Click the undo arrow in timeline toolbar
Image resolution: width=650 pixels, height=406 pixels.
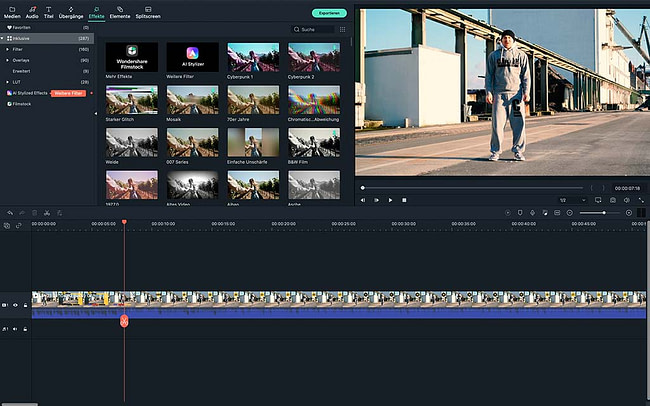point(10,213)
